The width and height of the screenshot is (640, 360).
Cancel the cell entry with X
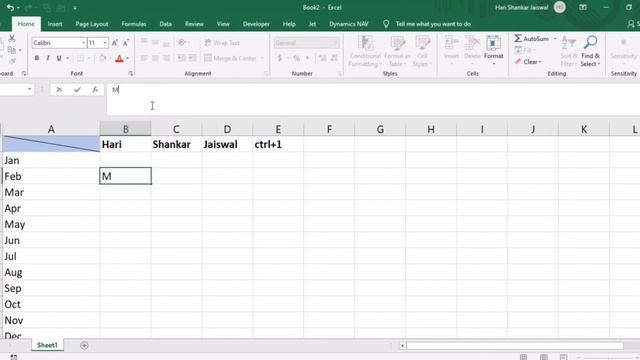pyautogui.click(x=59, y=89)
